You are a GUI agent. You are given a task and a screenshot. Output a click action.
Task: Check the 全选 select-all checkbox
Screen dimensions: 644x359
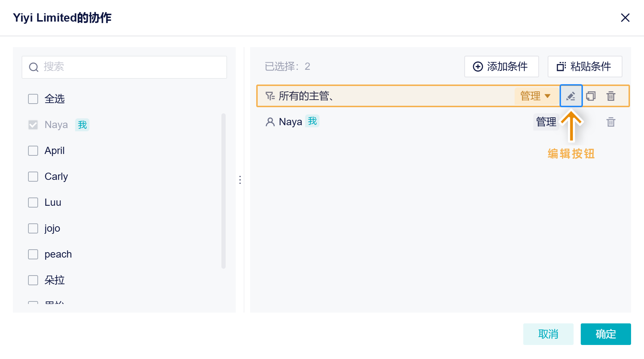tap(33, 99)
